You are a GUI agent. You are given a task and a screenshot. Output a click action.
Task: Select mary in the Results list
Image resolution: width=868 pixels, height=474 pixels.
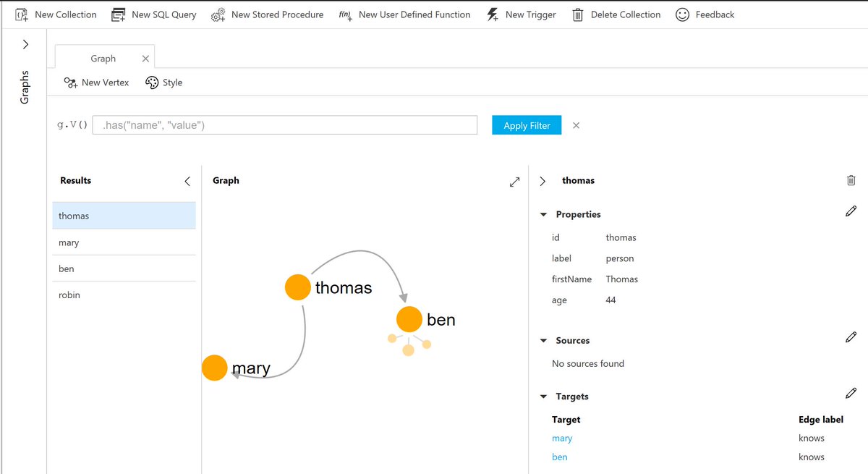[x=124, y=242]
